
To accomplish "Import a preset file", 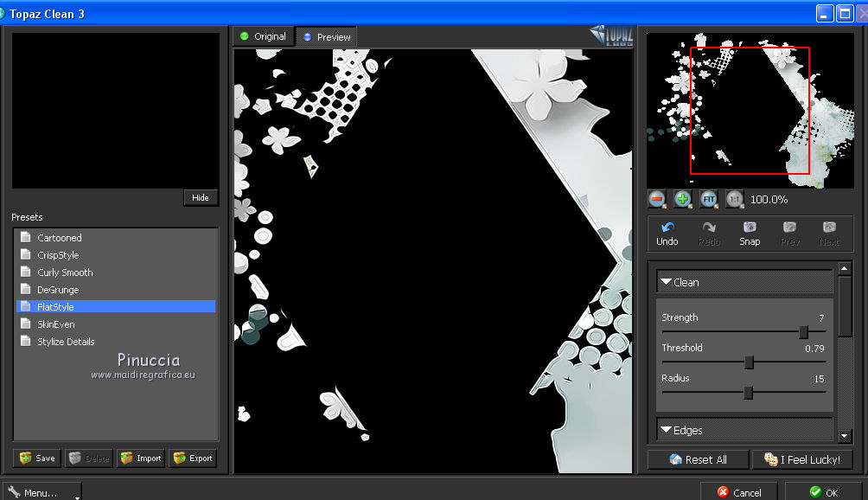I will pyautogui.click(x=141, y=458).
